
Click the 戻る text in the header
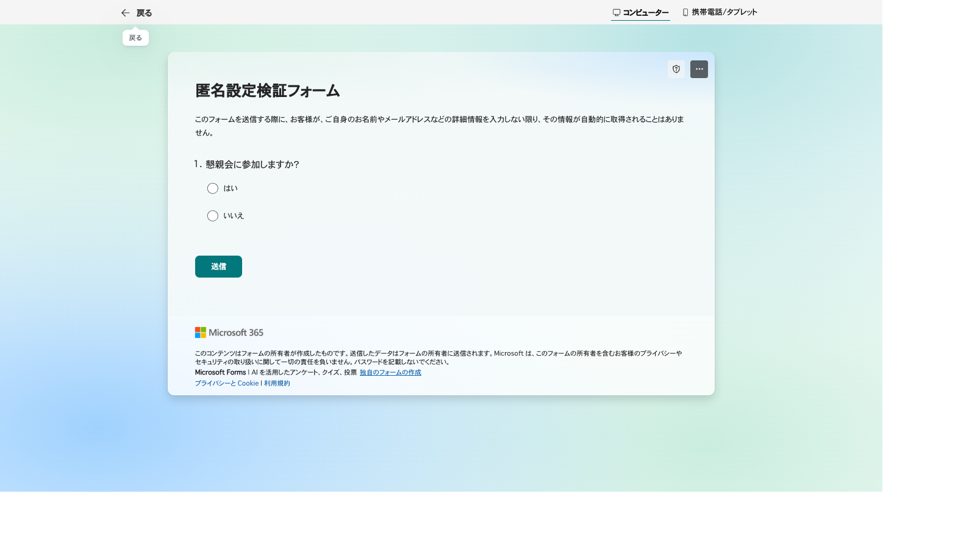[145, 13]
